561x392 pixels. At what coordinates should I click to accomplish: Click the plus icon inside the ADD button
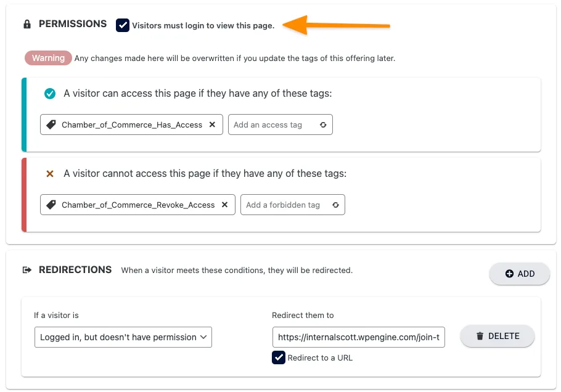pos(509,273)
